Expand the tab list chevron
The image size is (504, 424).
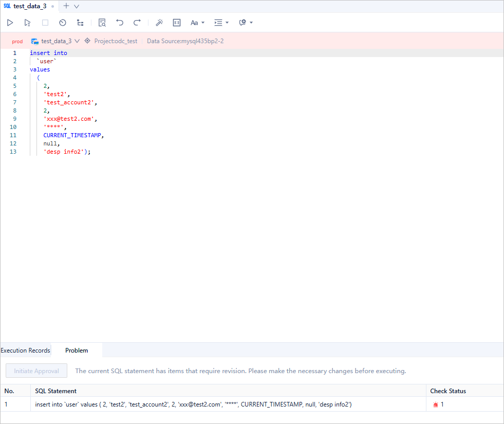77,6
